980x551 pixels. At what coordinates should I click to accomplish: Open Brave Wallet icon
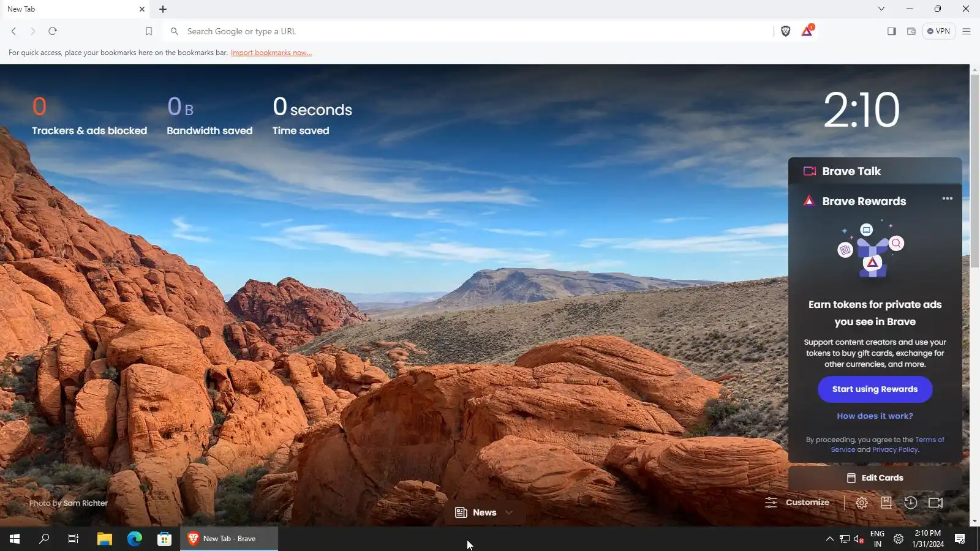click(911, 31)
